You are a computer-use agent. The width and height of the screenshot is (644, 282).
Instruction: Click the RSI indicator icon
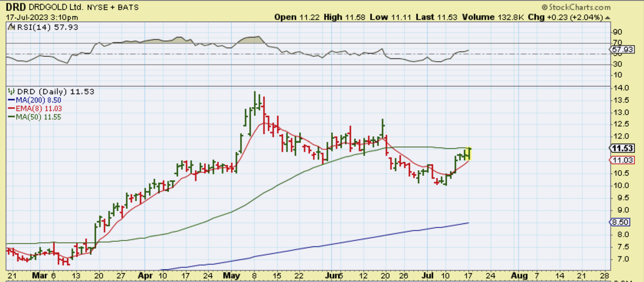[11, 27]
